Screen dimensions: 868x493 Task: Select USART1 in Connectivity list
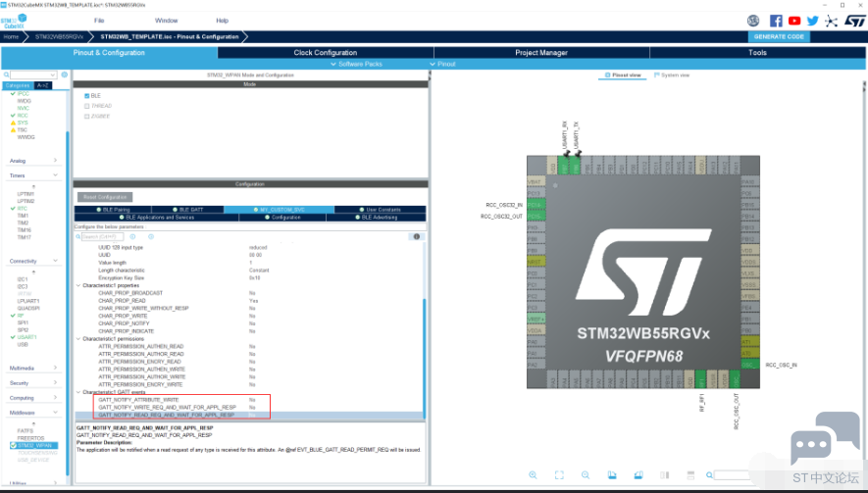click(26, 337)
